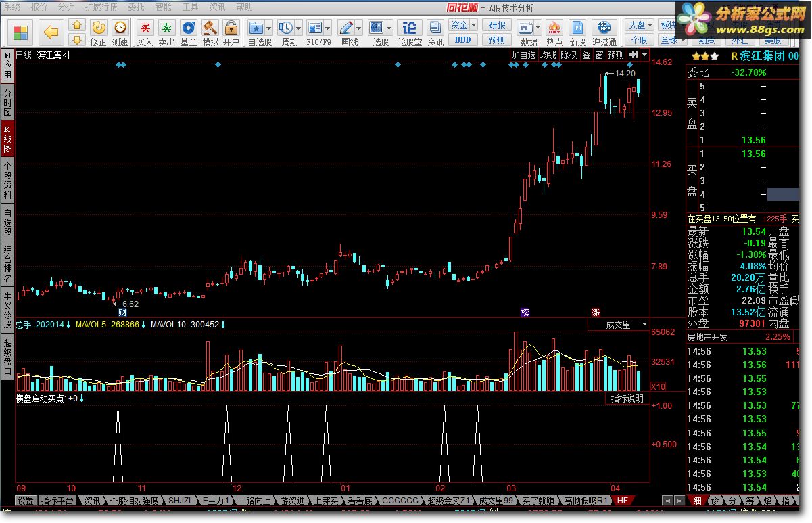Expand the 自选股 dropdown arrow
Image resolution: width=812 pixels, height=523 pixels.
tap(269, 28)
